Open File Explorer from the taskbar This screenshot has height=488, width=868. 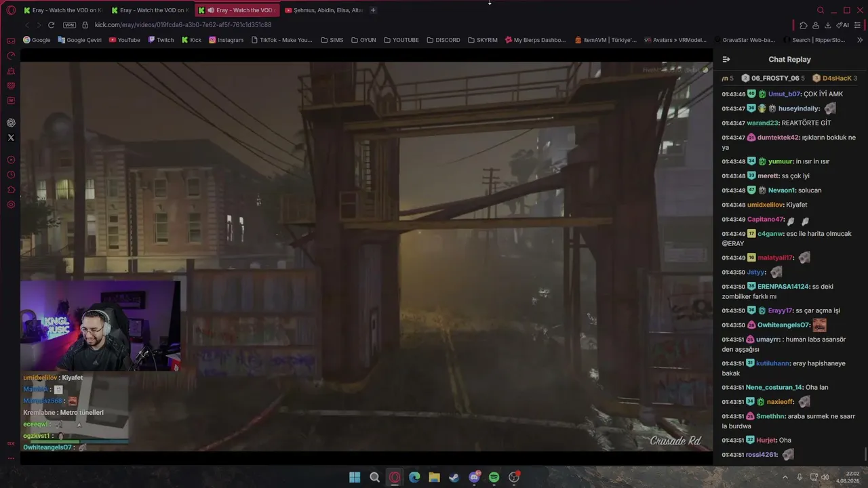tap(434, 477)
